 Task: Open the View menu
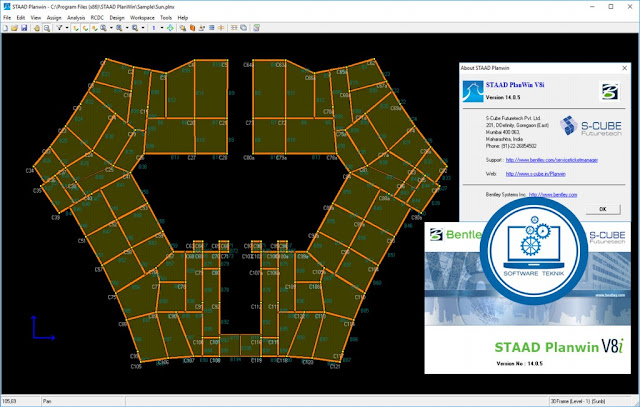pyautogui.click(x=36, y=18)
